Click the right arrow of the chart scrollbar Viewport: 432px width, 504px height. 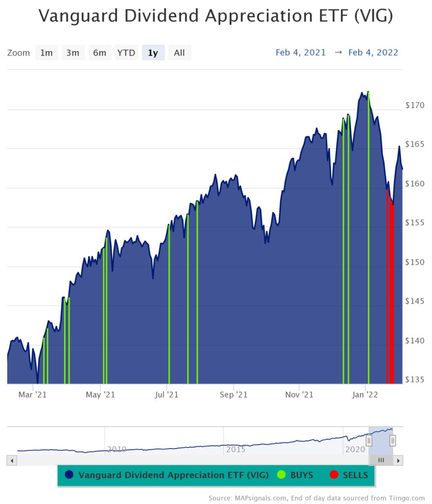(398, 460)
